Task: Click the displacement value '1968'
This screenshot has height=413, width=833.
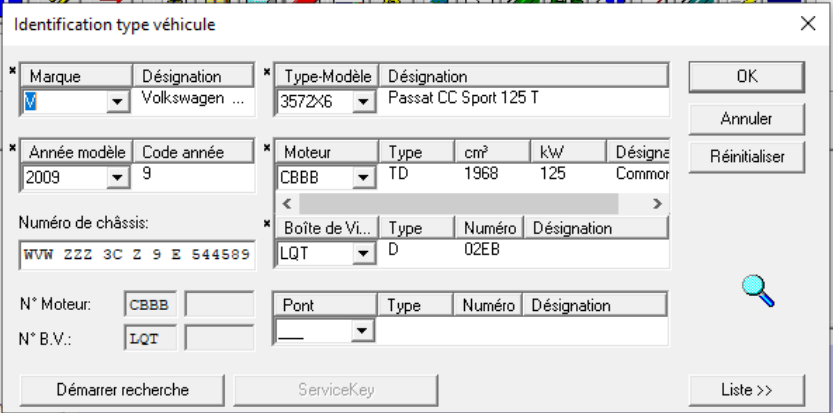Action: pos(481,174)
